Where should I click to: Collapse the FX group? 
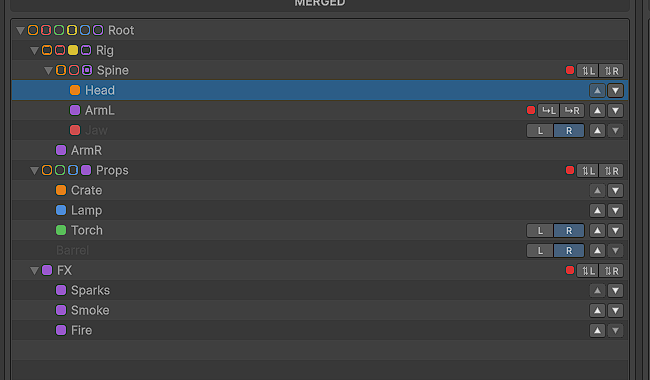[x=34, y=271]
